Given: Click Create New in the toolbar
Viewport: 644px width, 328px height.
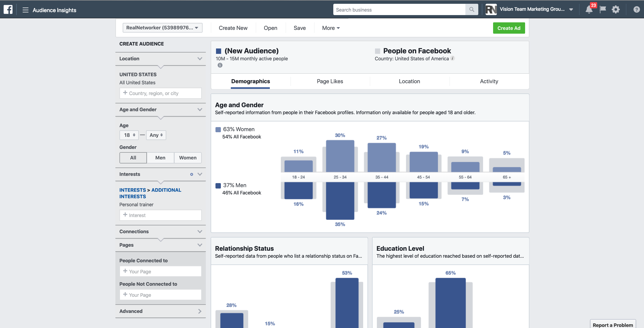Looking at the screenshot, I should [x=233, y=28].
